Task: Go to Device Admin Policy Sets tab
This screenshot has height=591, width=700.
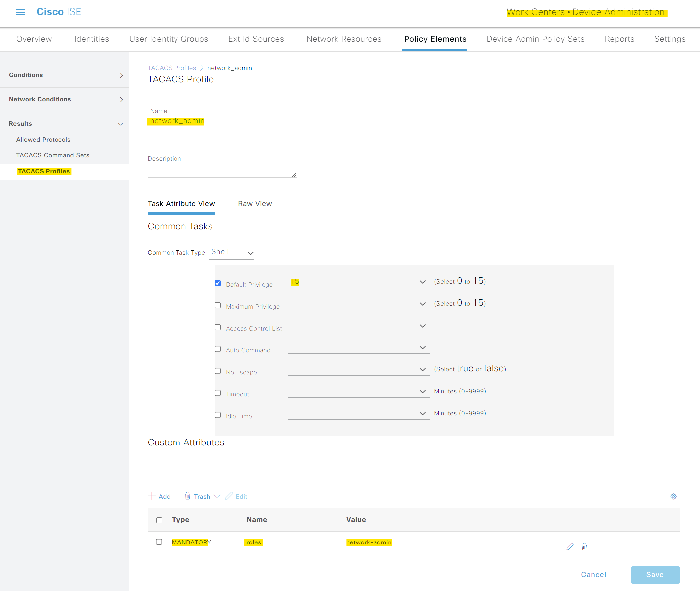Action: click(x=535, y=39)
